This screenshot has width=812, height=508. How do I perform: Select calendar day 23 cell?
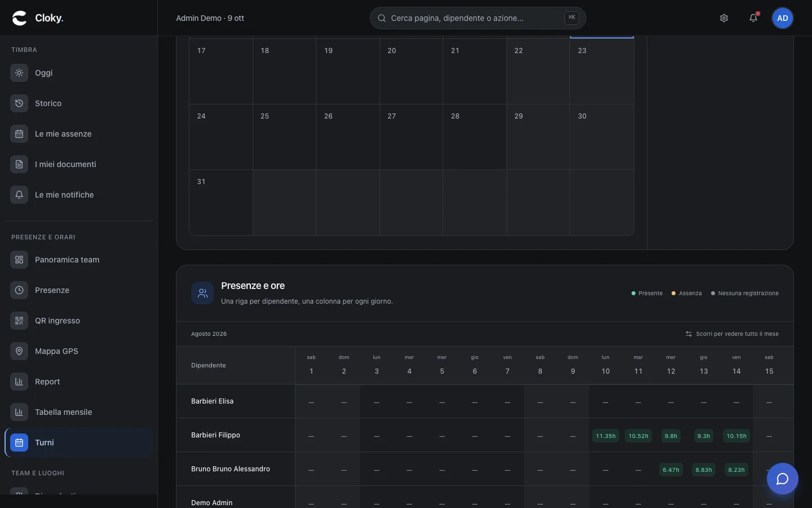[x=602, y=71]
